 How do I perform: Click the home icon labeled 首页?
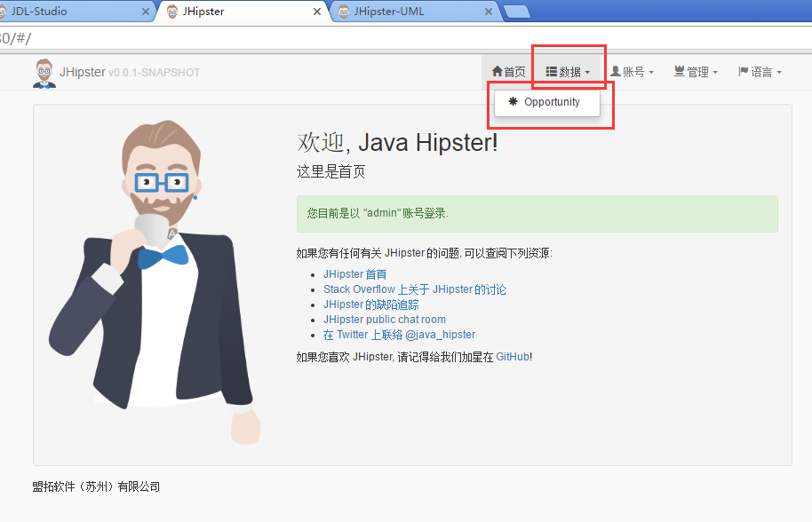[498, 72]
